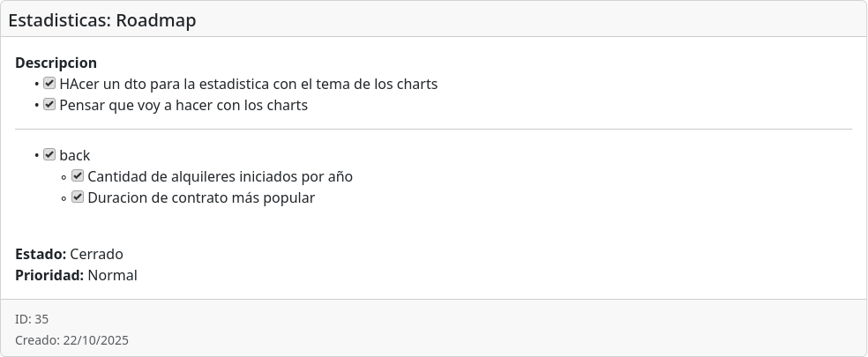Click the horizontal separator line in description
This screenshot has width=868, height=357.
click(434, 130)
